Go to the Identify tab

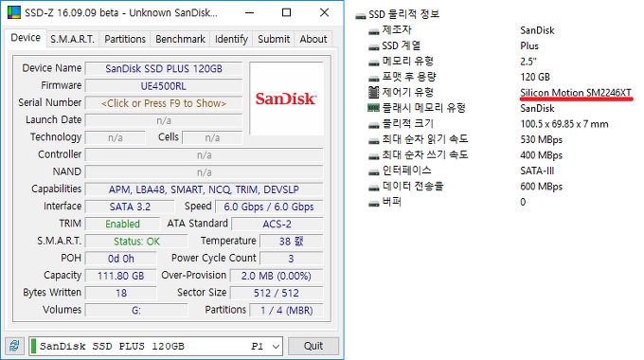[231, 39]
